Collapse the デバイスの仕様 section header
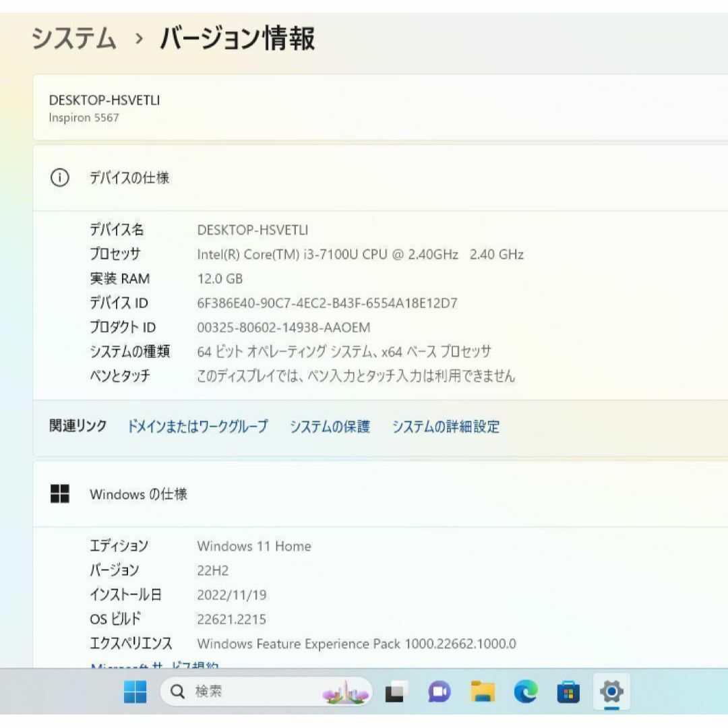728x728 pixels. [x=380, y=177]
